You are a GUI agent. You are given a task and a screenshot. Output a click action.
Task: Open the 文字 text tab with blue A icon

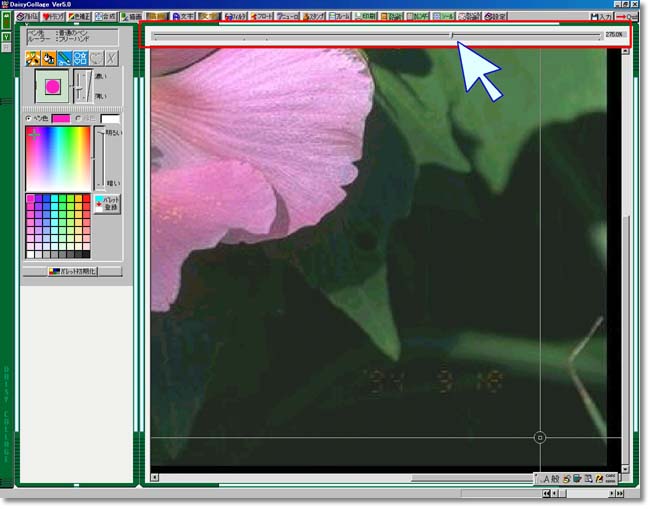[x=183, y=17]
